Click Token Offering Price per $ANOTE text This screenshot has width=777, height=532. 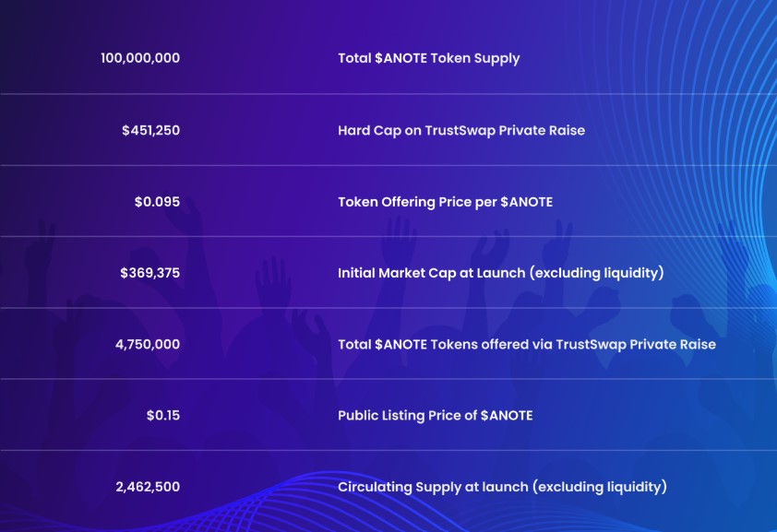tap(445, 201)
